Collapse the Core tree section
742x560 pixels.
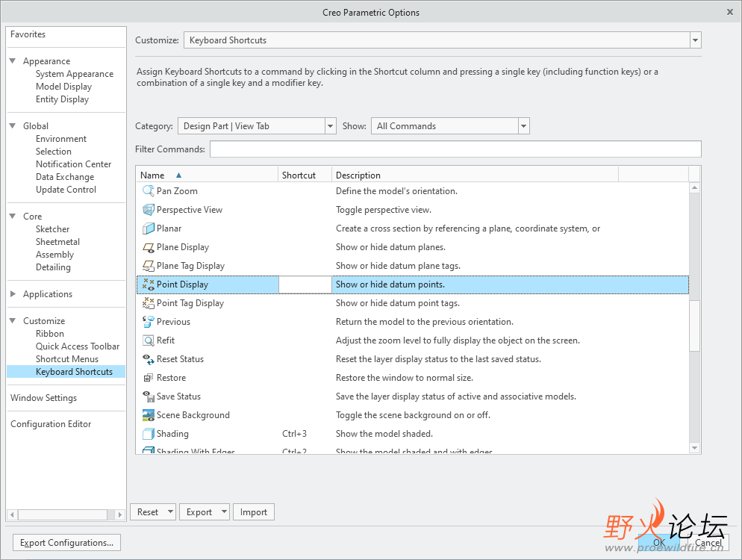tap(13, 217)
